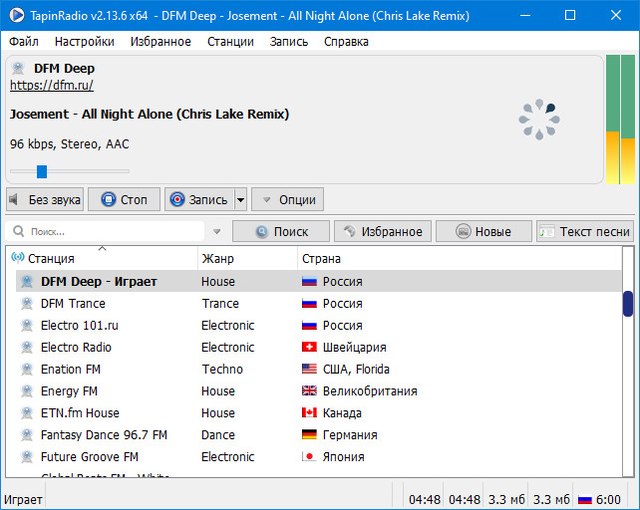Click the Electro Radio station icon
The width and height of the screenshot is (640, 510).
coord(27,348)
